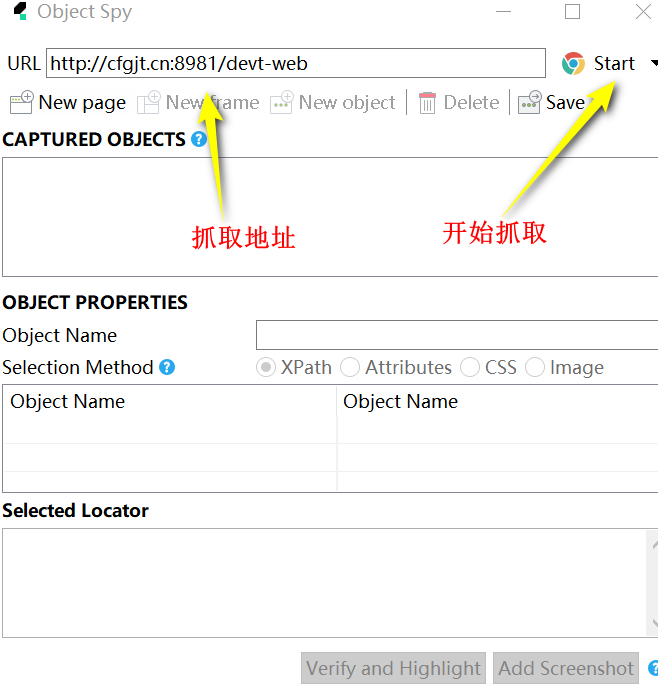
Task: Open help for Selection Method
Action: coord(167,367)
